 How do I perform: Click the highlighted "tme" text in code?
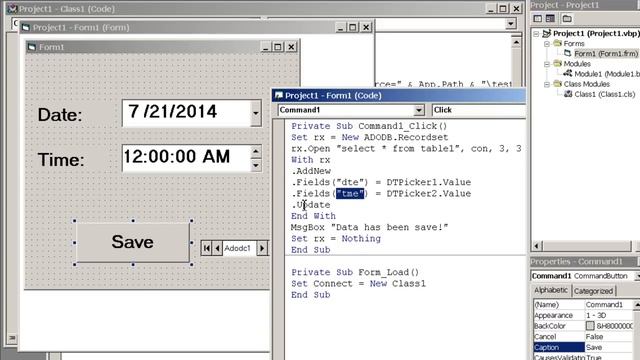pos(350,193)
